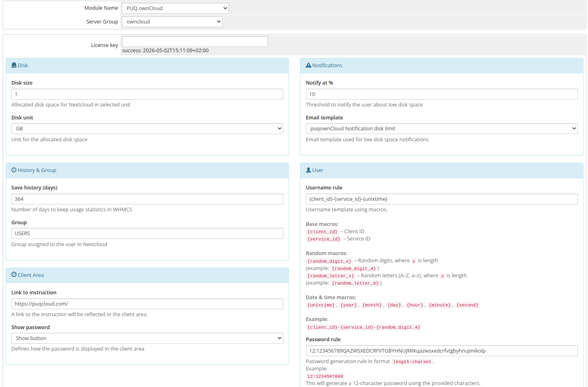The height and width of the screenshot is (387, 588).
Task: Click the Link to instruction URL field
Action: tap(147, 304)
